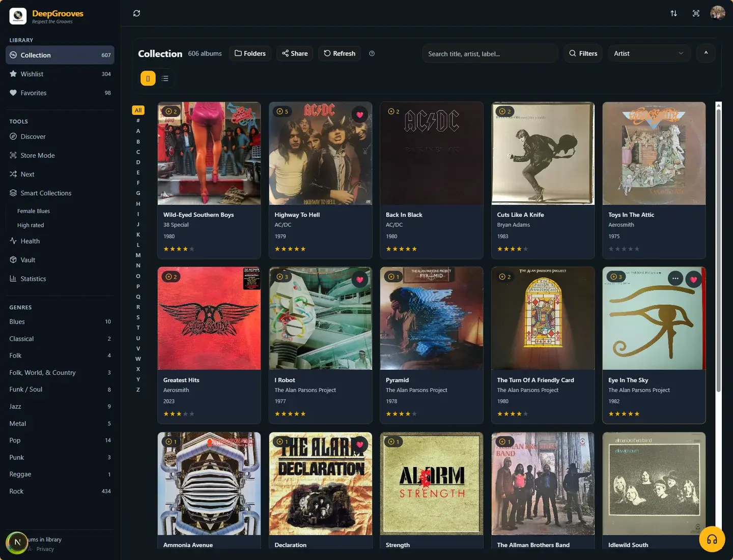
Task: Click copies badge on Turn Of A Friendly Card
Action: coord(505,277)
